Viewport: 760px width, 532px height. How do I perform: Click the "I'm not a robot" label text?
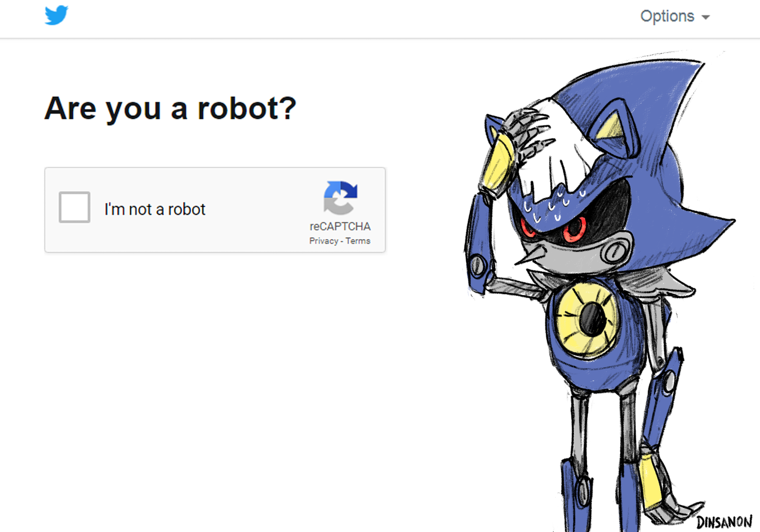(155, 209)
